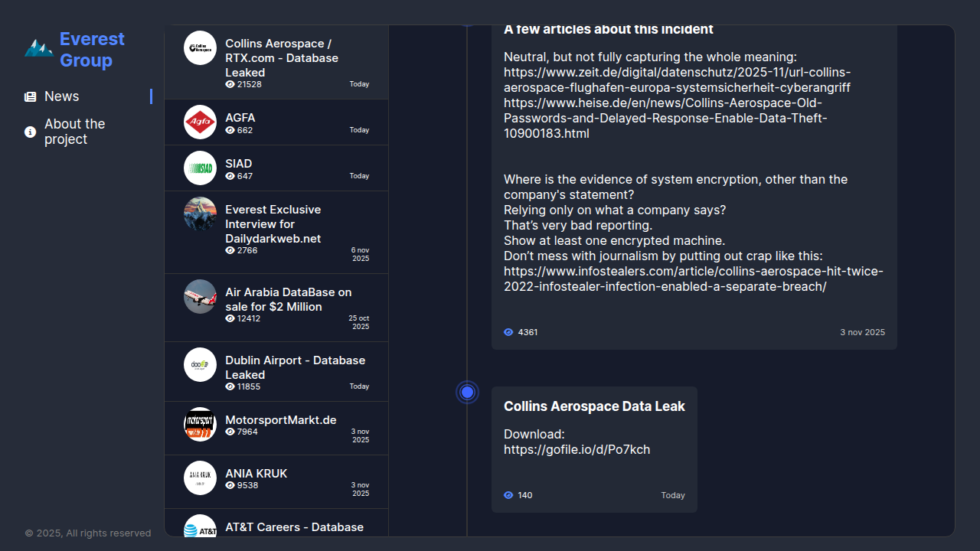Click the MotorsportMarkt.de logo icon
Image resolution: width=980 pixels, height=551 pixels.
(x=200, y=424)
